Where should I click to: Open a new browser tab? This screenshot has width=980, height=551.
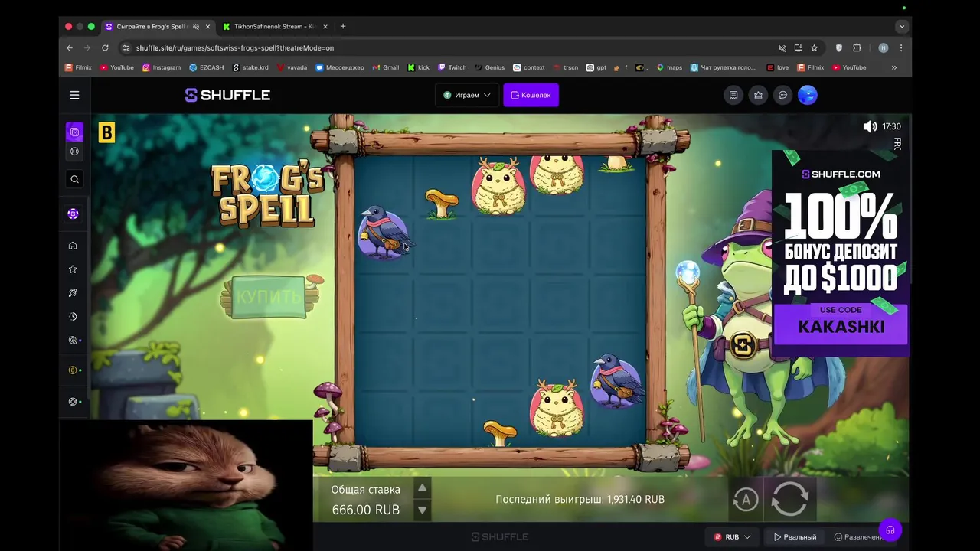click(x=343, y=27)
